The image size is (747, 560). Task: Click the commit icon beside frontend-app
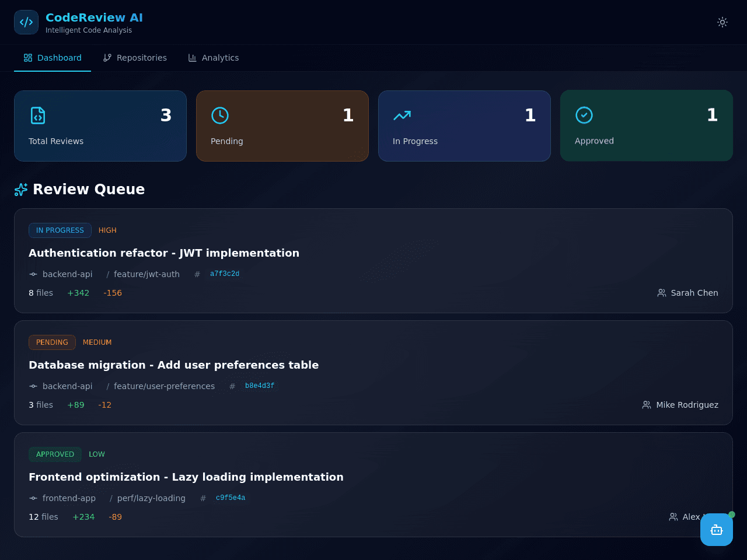33,498
